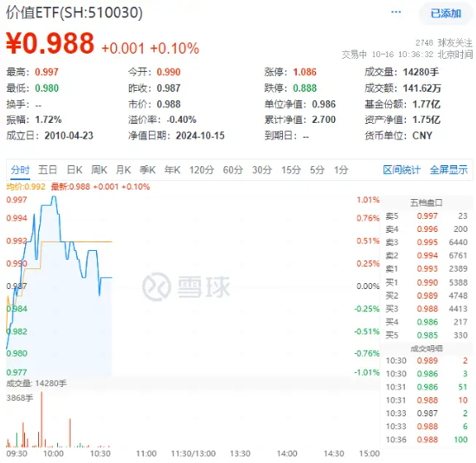Select the 1分 interval tab
476x463 pixels.
(x=341, y=170)
